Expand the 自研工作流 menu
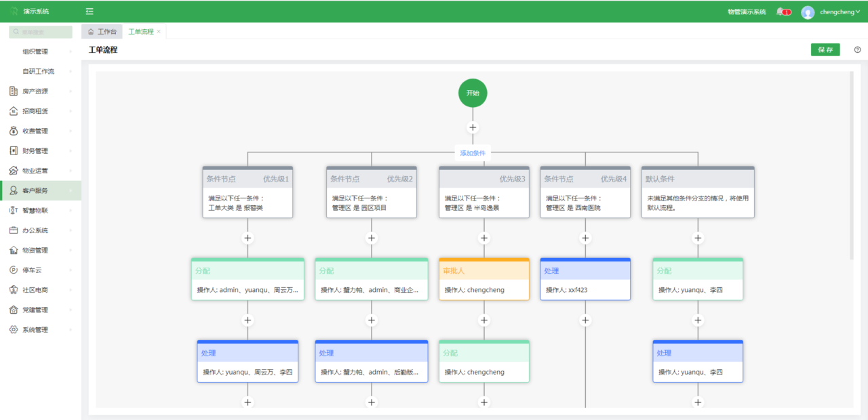 (x=41, y=71)
